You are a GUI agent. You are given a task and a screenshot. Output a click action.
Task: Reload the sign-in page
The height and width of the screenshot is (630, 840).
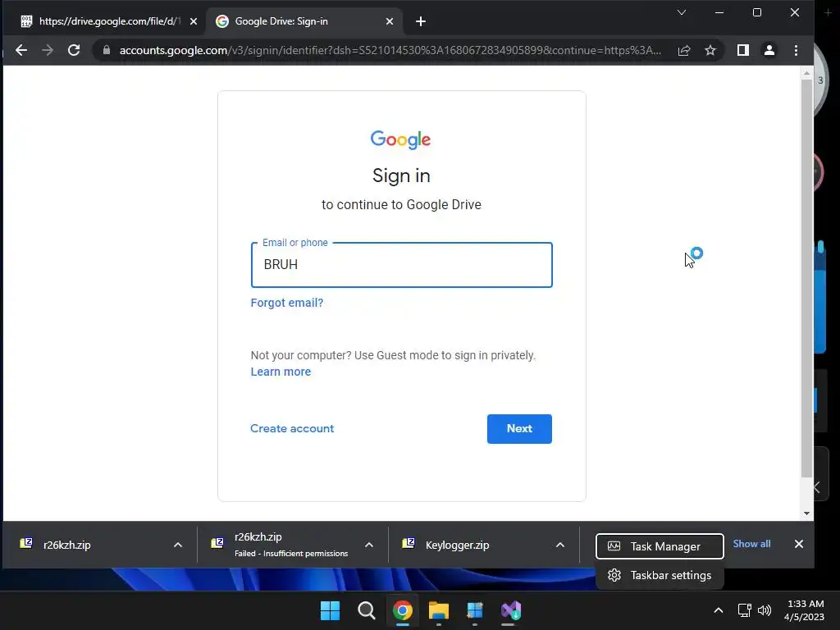[74, 50]
